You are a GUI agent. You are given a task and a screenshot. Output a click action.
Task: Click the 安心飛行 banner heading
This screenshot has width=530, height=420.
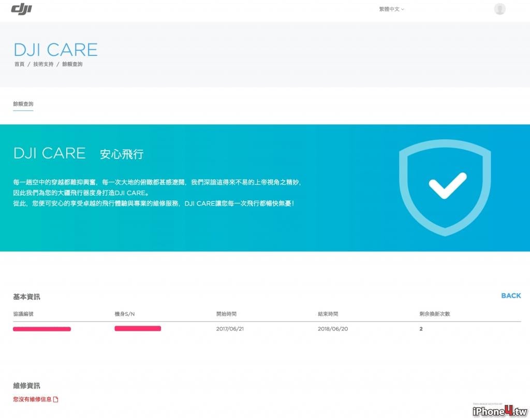point(122,154)
